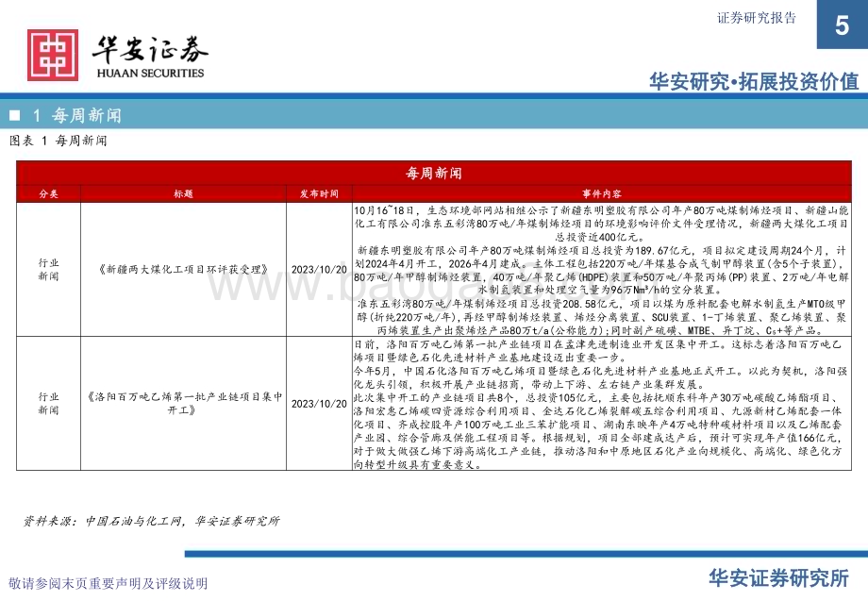868x601 pixels.
Task: Click the '分类' column header
Action: 49,193
